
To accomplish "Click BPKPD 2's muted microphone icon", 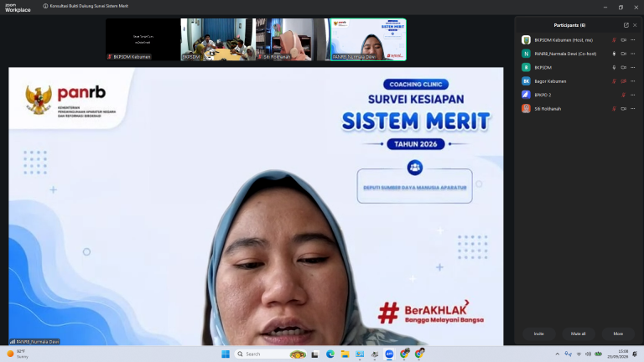I will 624,95.
